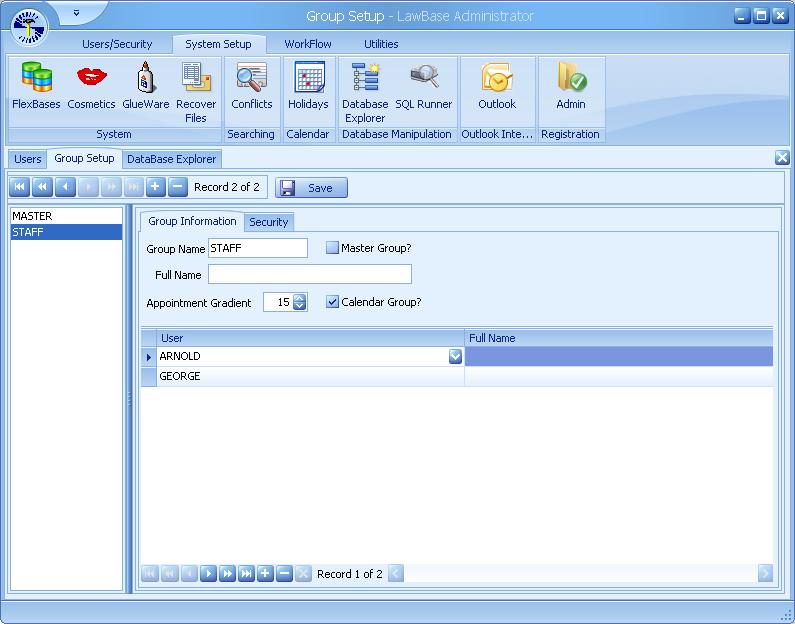Open Database Explorer ribbon icon
This screenshot has height=624, width=795.
365,92
